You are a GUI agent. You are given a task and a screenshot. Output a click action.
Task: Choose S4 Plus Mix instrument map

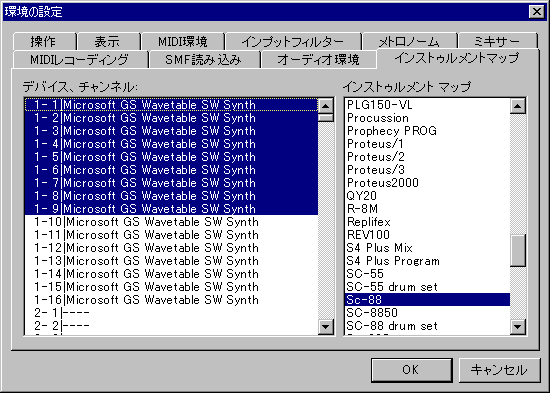pos(428,248)
